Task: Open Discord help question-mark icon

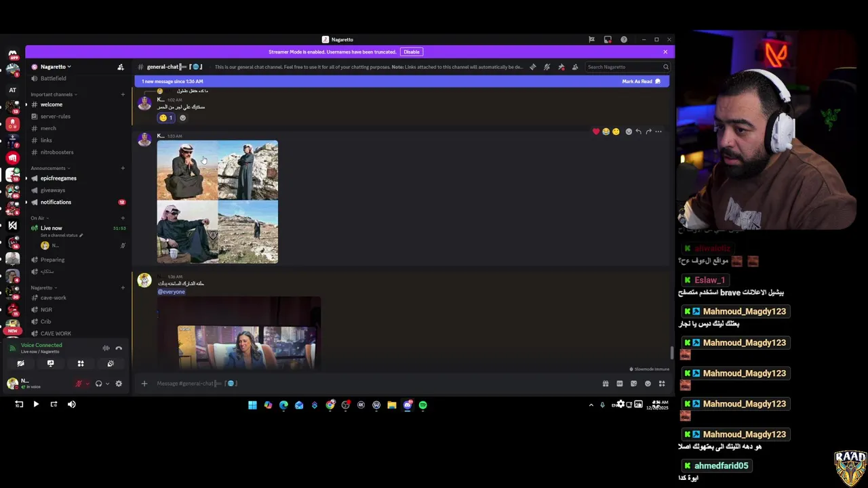Action: tap(624, 39)
